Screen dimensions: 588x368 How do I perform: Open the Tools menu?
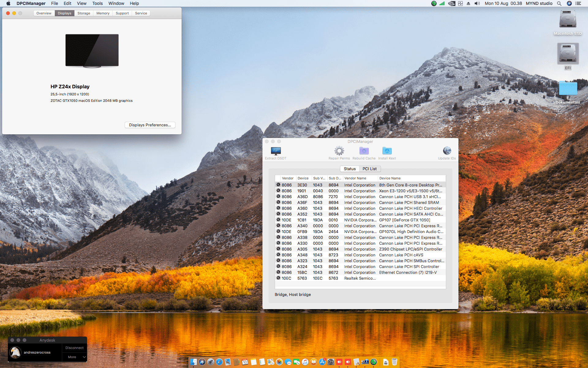click(x=97, y=3)
